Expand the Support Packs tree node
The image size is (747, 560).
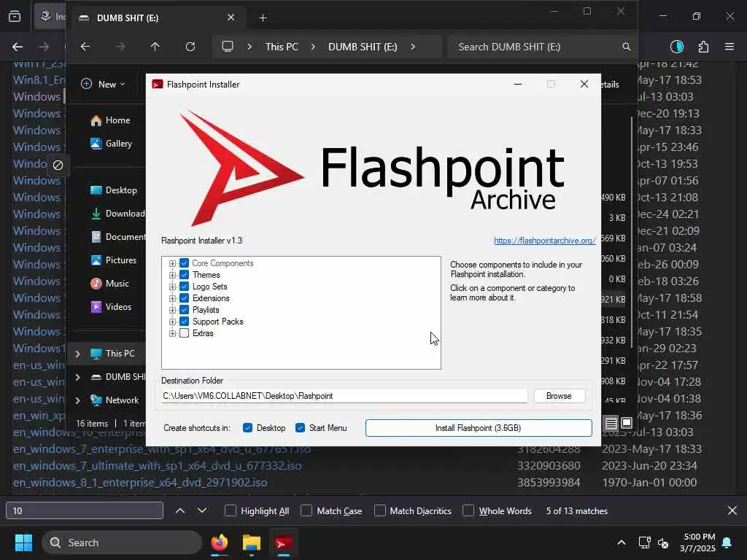[172, 322]
